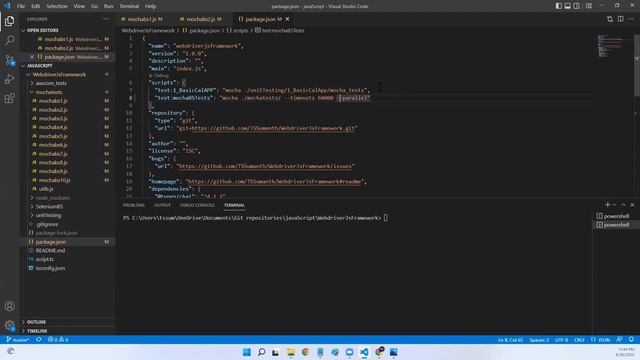The height and width of the screenshot is (360, 640).
Task: Switch to the DEBUG CONSOLE tab
Action: [197, 205]
